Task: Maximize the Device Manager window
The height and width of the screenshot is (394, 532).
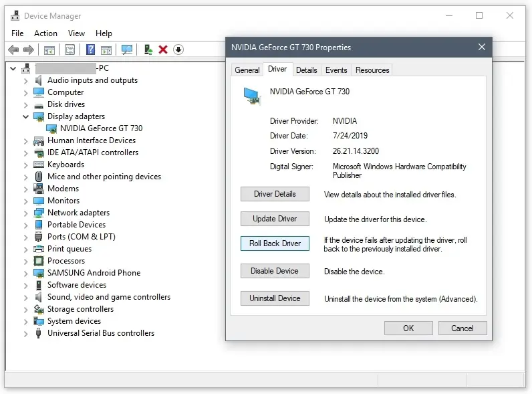Action: coord(479,15)
